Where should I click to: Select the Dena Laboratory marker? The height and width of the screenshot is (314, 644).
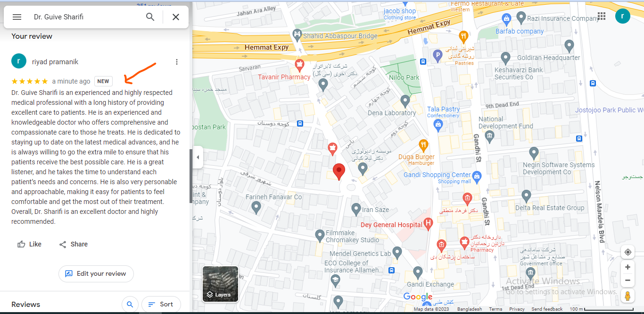pos(405,100)
